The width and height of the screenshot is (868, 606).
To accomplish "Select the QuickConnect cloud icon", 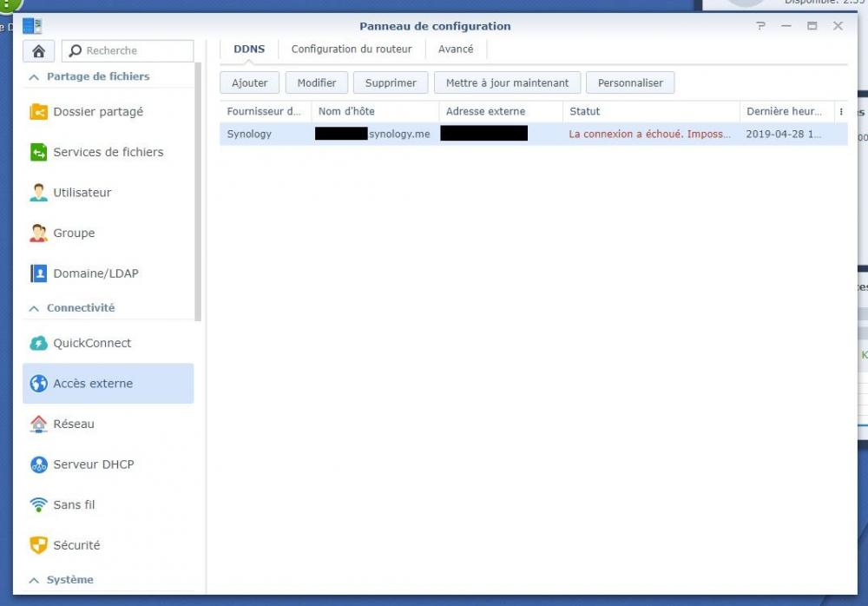I will (x=38, y=344).
